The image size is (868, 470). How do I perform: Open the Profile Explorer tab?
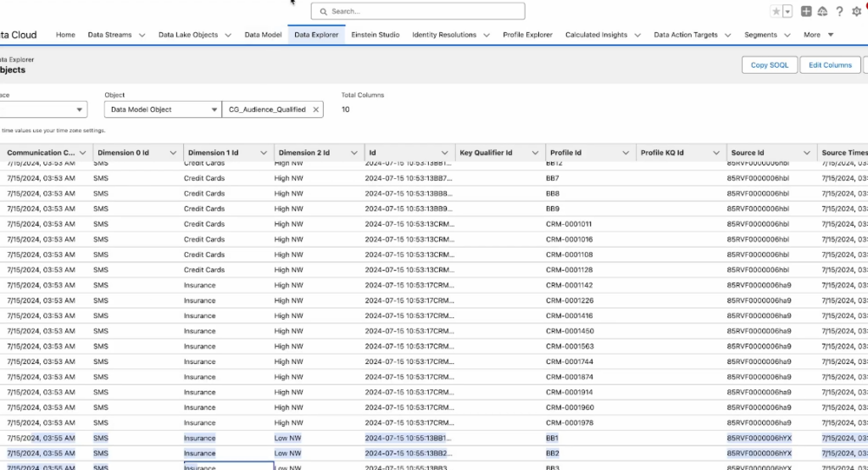[527, 35]
